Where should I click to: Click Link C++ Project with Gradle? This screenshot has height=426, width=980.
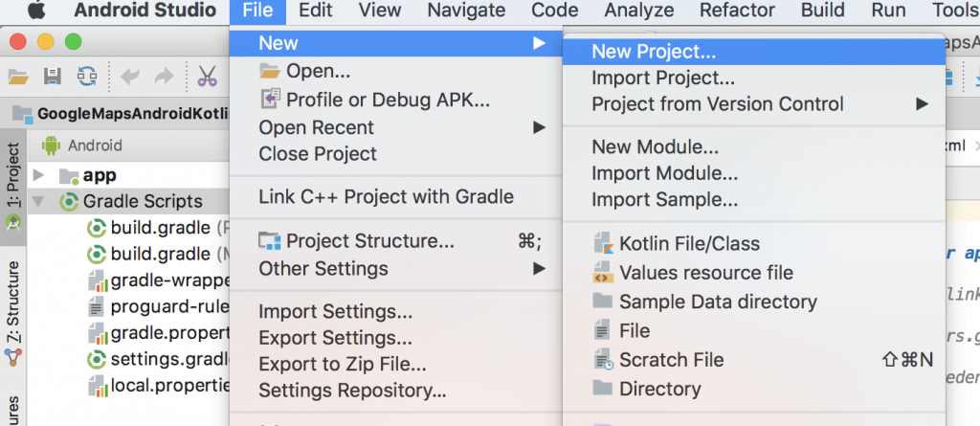coord(395,197)
